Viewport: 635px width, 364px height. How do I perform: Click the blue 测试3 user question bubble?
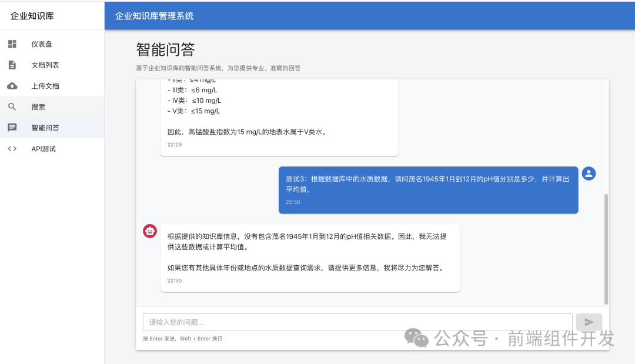(x=428, y=190)
